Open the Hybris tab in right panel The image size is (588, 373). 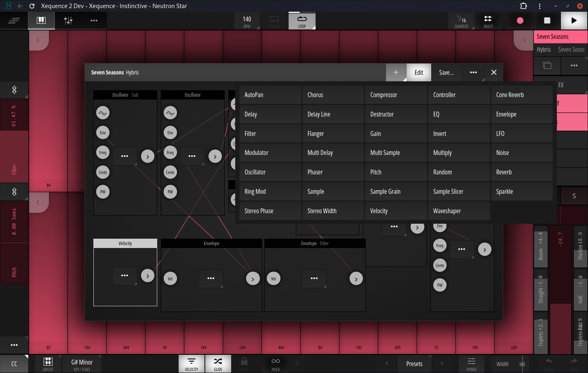tap(544, 50)
